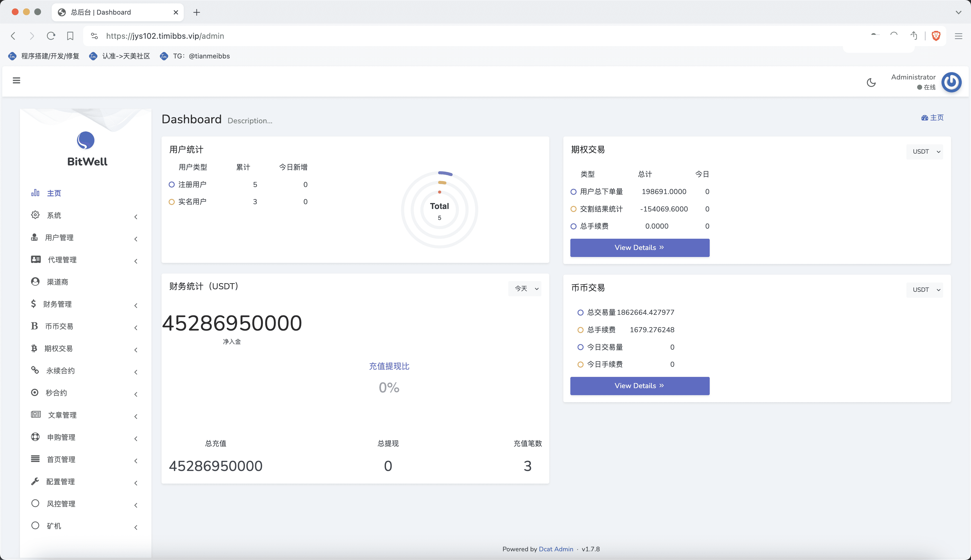Open 系统 gear menu item
Viewport: 971px width, 560px height.
point(54,215)
